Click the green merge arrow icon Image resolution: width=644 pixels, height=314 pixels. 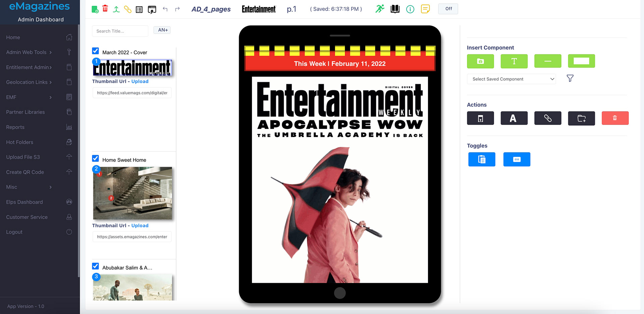click(x=116, y=9)
